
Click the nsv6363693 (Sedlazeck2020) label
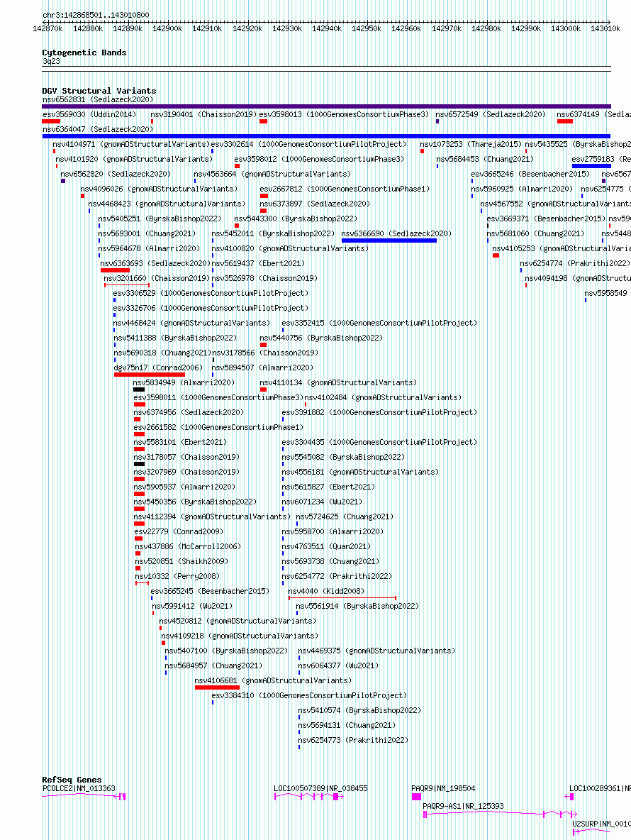pyautogui.click(x=155, y=263)
